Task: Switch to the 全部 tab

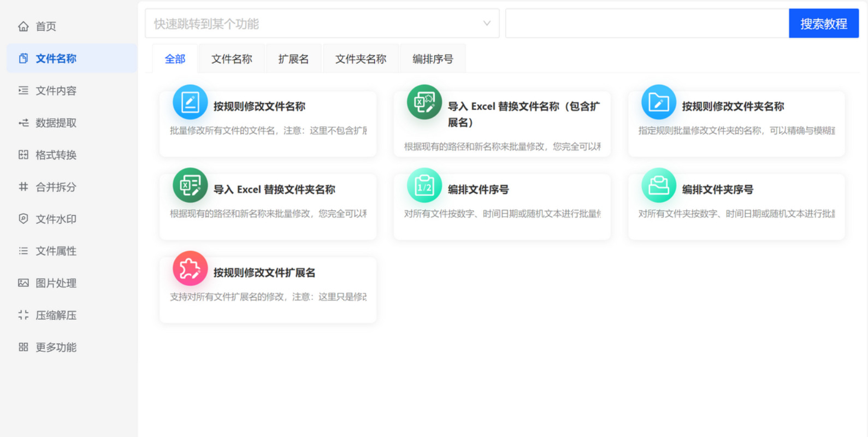Action: (x=175, y=59)
